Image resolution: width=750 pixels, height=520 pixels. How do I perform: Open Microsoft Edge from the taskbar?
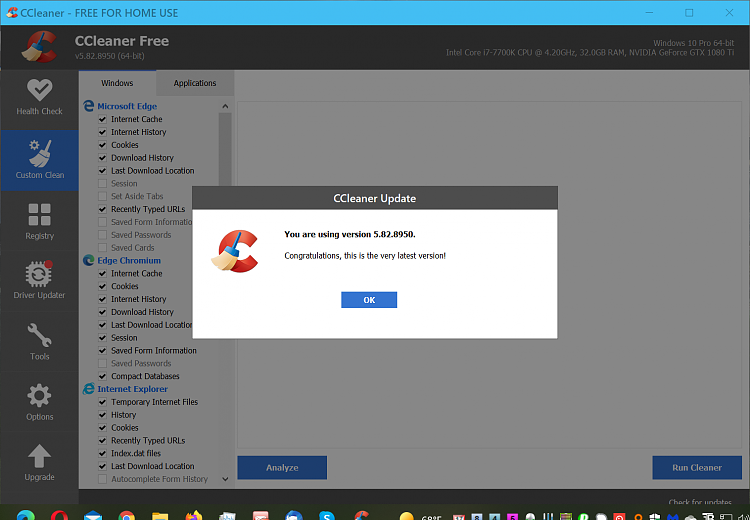click(x=25, y=516)
